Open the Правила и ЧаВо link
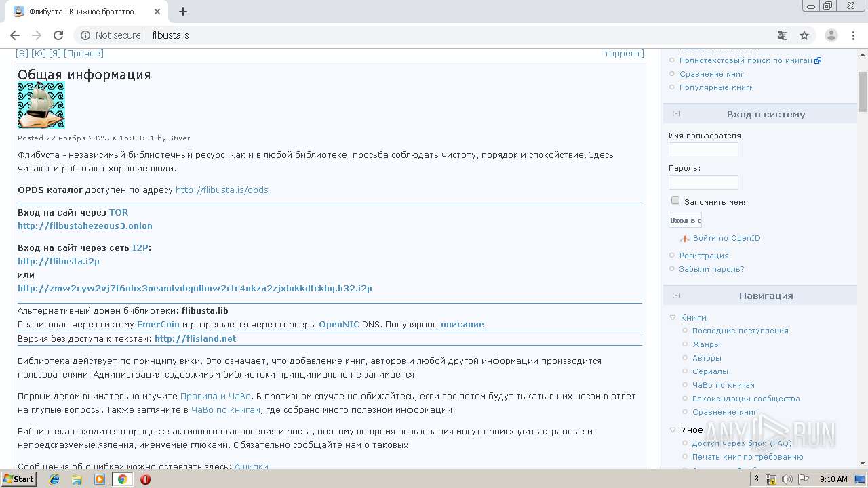Screen dimensions: 868x488 216,396
